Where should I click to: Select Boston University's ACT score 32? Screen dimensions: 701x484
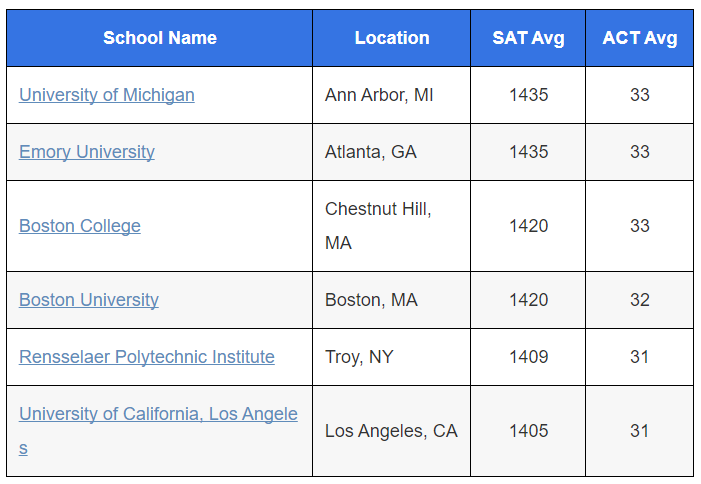639,300
